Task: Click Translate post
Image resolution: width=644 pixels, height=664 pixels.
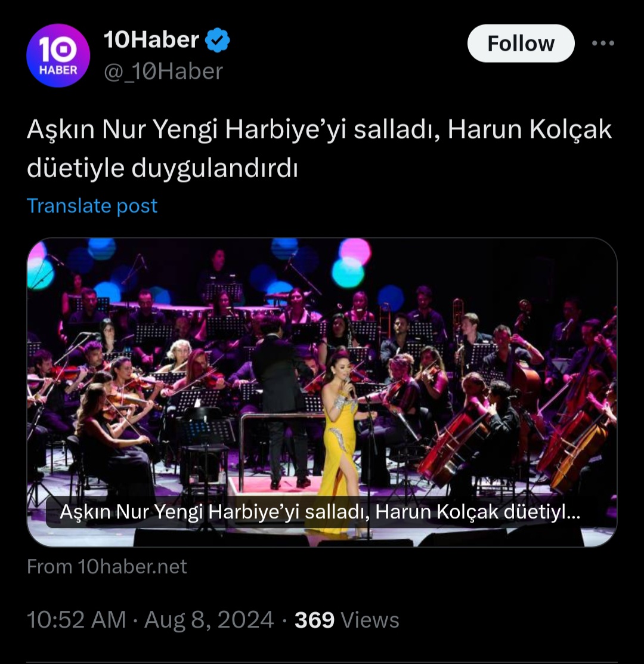Action: pos(92,206)
